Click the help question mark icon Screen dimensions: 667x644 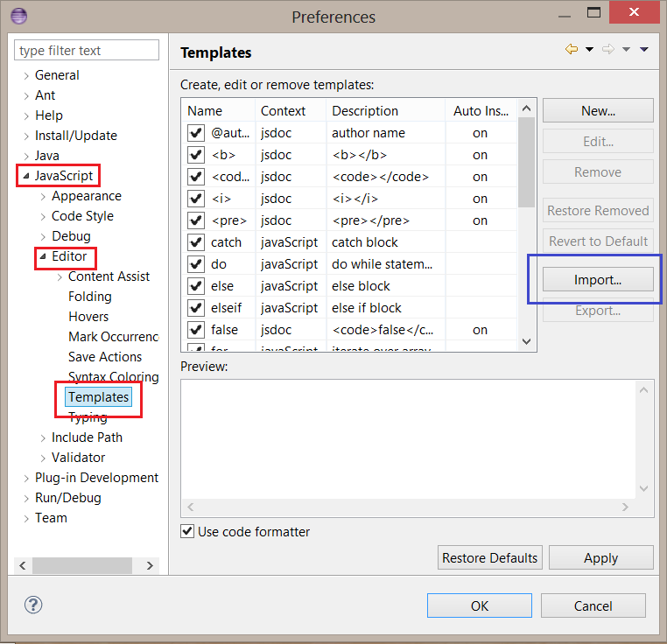point(33,605)
